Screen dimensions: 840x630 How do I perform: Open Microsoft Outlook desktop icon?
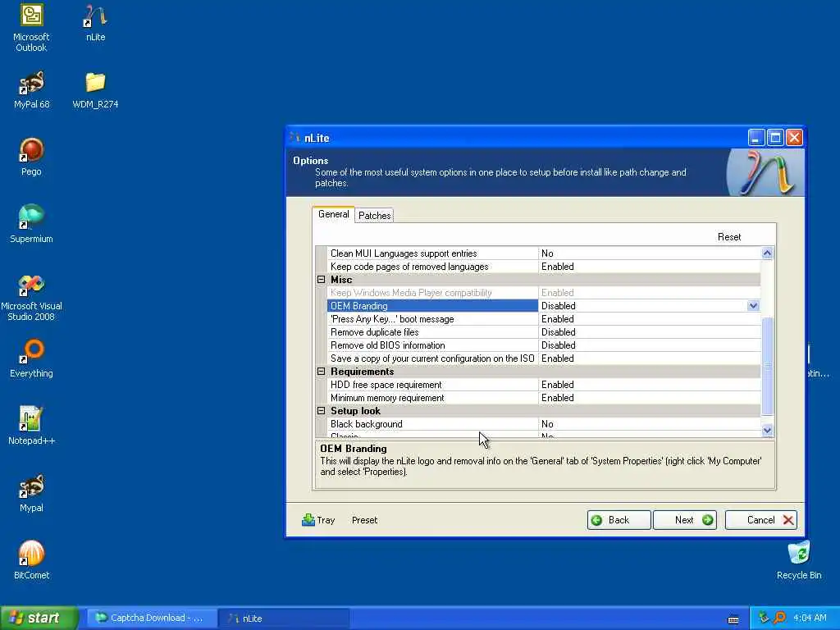(31, 28)
